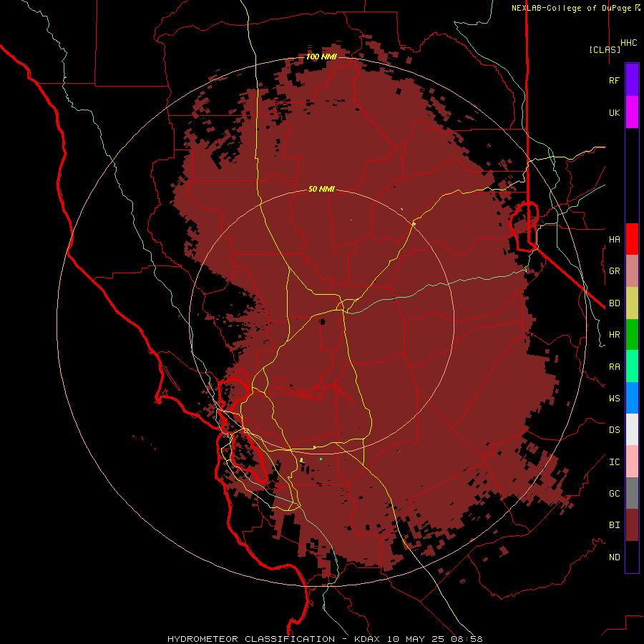Click the DS white legend swatch

[x=632, y=430]
